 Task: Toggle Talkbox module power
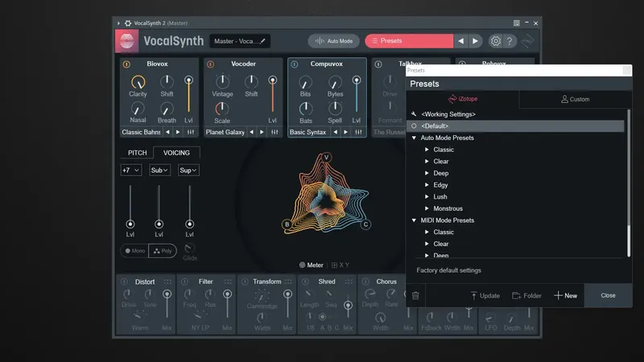378,64
